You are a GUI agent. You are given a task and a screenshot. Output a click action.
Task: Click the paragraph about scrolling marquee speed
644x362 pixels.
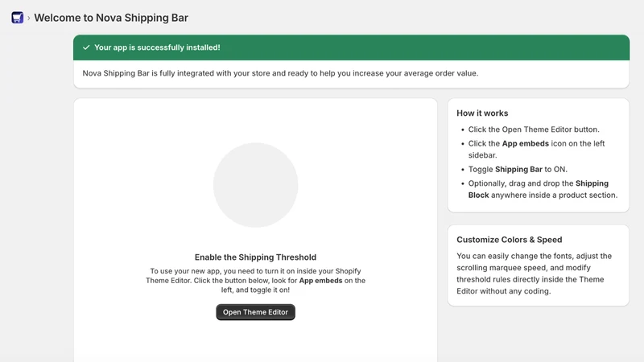pyautogui.click(x=535, y=274)
